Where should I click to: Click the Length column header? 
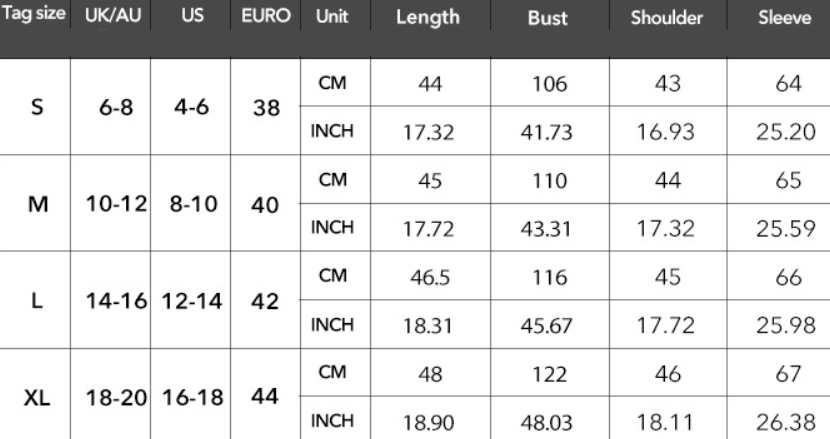[427, 18]
